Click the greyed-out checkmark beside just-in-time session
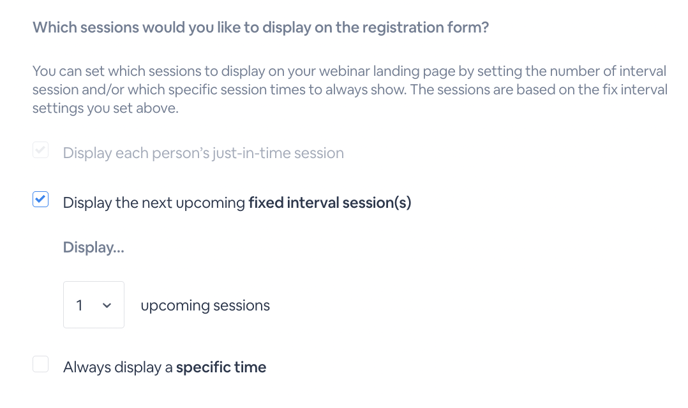 pos(40,150)
